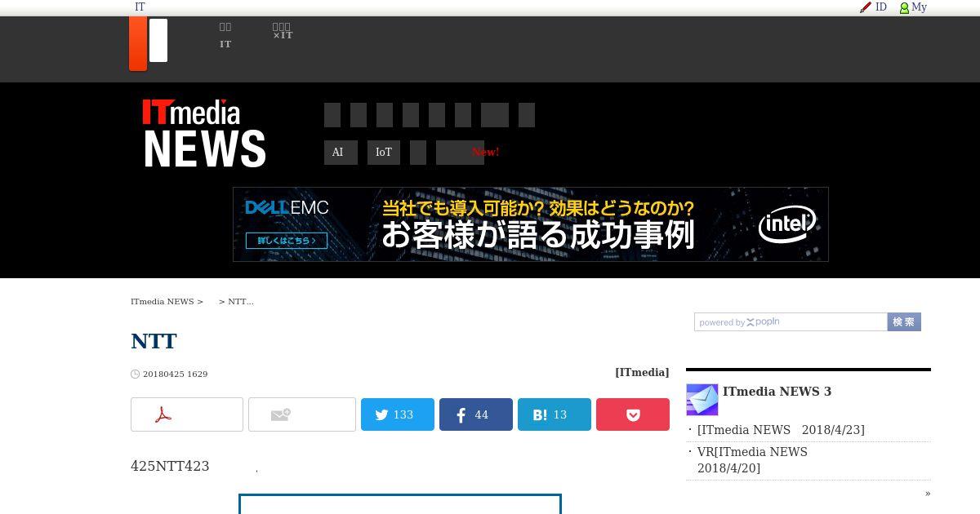Click the ITmedia NEWS logo
980x514 pixels.
click(x=204, y=133)
